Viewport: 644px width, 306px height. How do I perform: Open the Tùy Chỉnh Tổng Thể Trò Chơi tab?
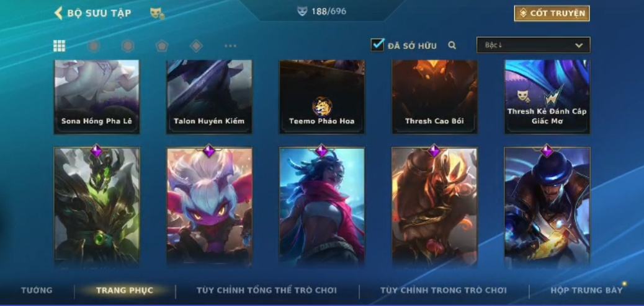pos(267,291)
